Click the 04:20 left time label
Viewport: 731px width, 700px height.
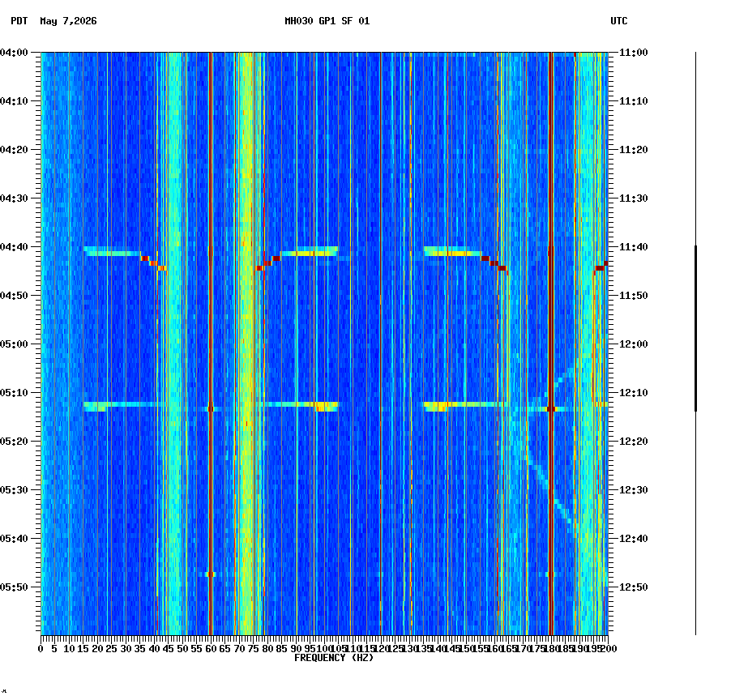click(x=14, y=150)
